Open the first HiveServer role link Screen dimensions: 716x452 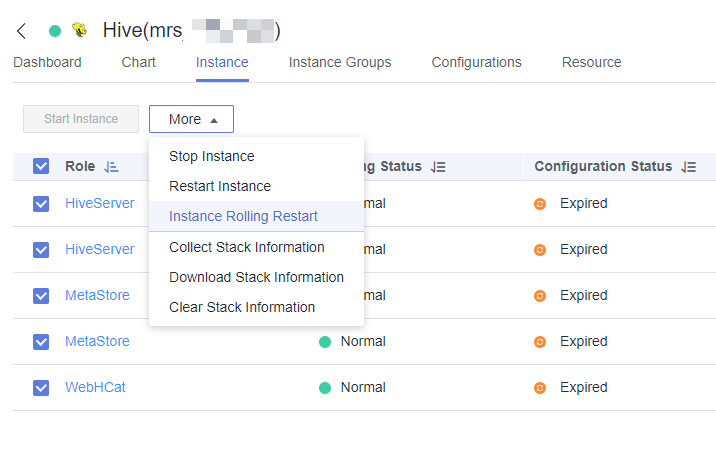coord(100,203)
